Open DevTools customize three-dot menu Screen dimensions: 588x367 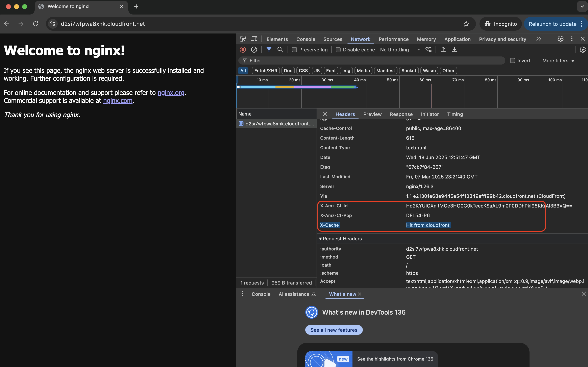[x=572, y=39]
